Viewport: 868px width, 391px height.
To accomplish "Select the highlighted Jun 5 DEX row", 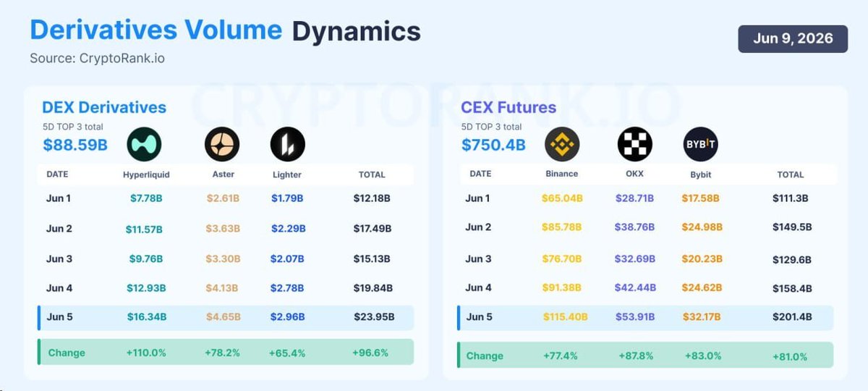I will tap(226, 317).
